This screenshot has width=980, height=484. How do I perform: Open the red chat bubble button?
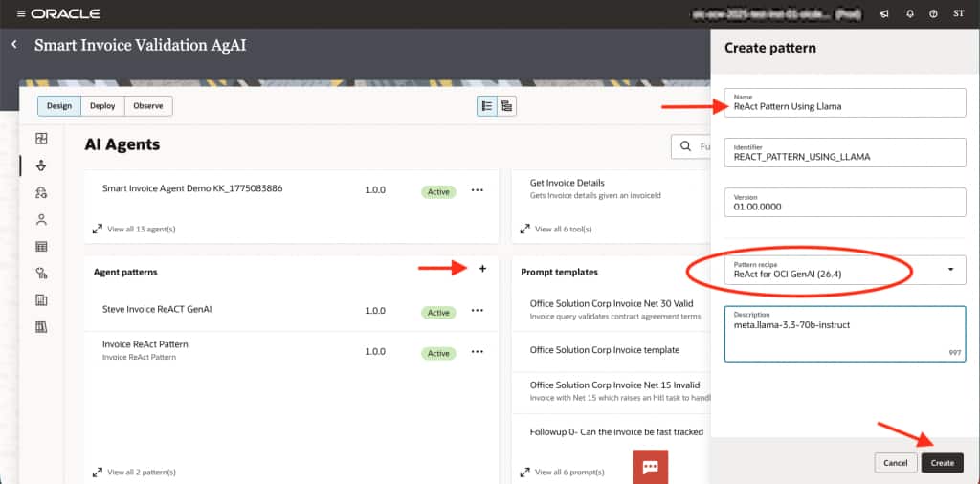tap(650, 467)
